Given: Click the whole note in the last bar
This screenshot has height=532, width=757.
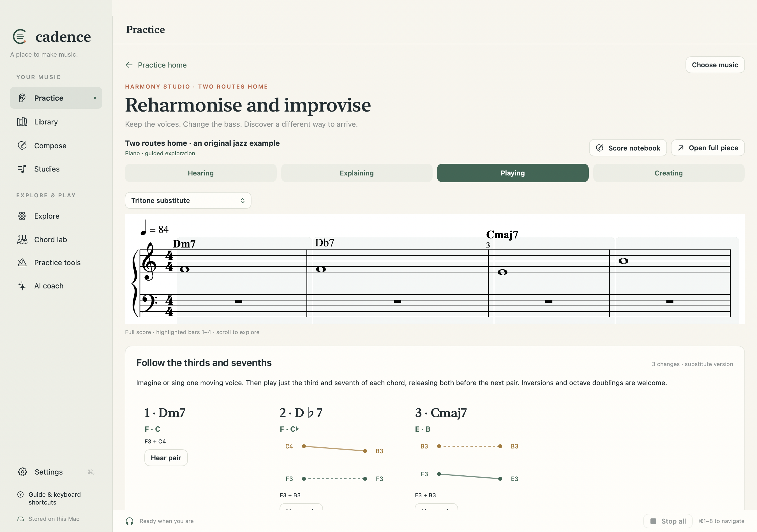Looking at the screenshot, I should click(x=623, y=261).
